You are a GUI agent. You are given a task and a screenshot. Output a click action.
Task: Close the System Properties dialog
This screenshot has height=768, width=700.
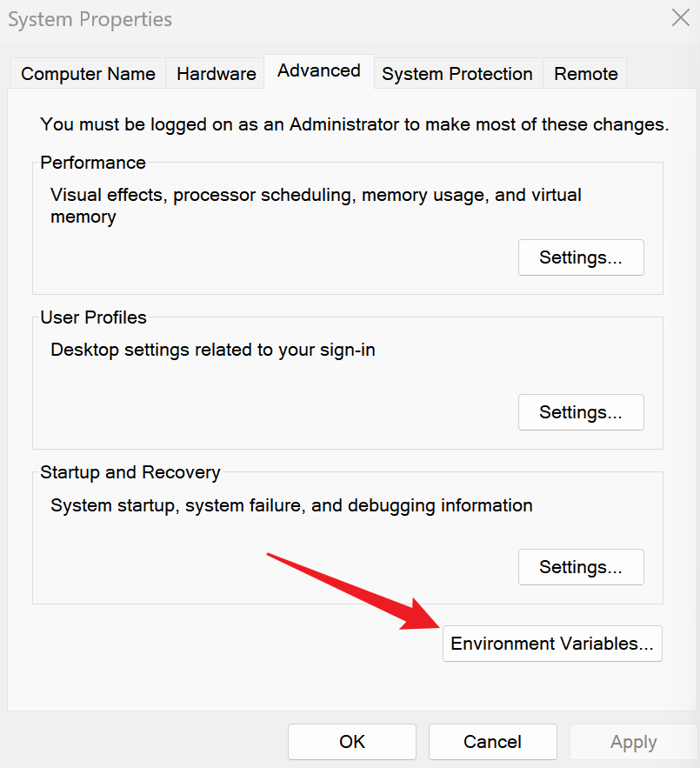pos(680,18)
